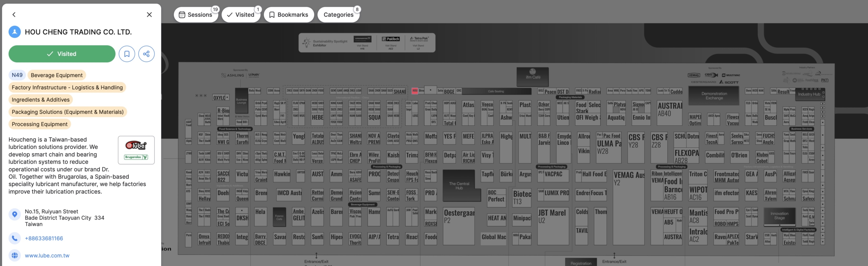Select the Mantis AC8 booth

pos(698,217)
